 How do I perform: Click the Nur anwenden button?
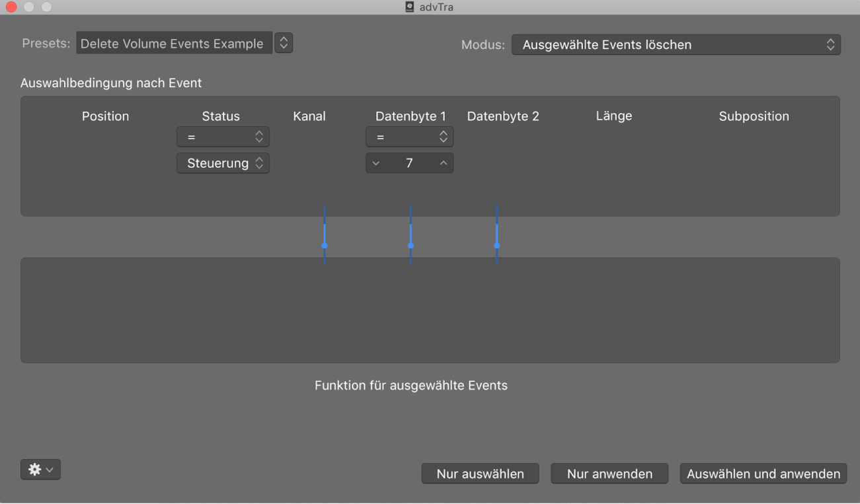tap(609, 474)
